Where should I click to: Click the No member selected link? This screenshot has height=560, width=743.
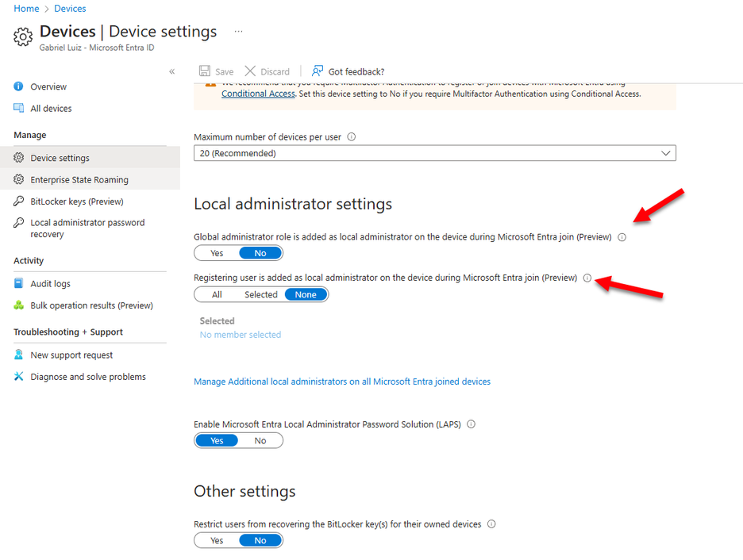(241, 335)
